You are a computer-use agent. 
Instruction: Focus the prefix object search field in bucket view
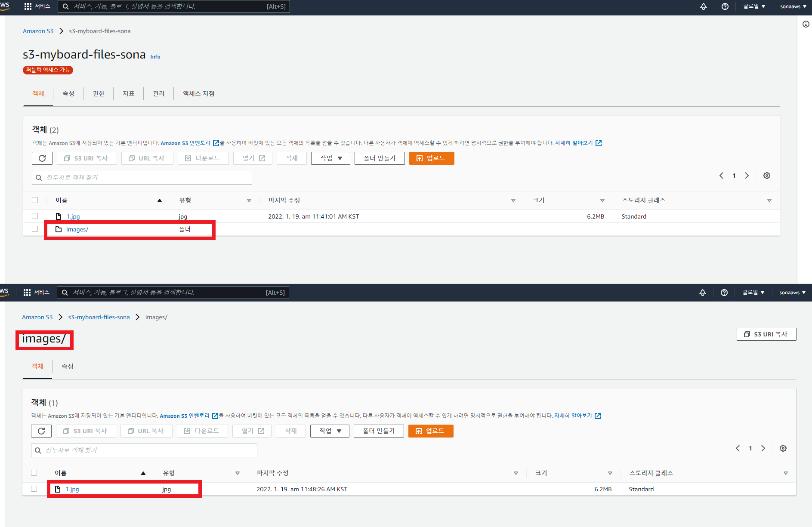point(142,178)
